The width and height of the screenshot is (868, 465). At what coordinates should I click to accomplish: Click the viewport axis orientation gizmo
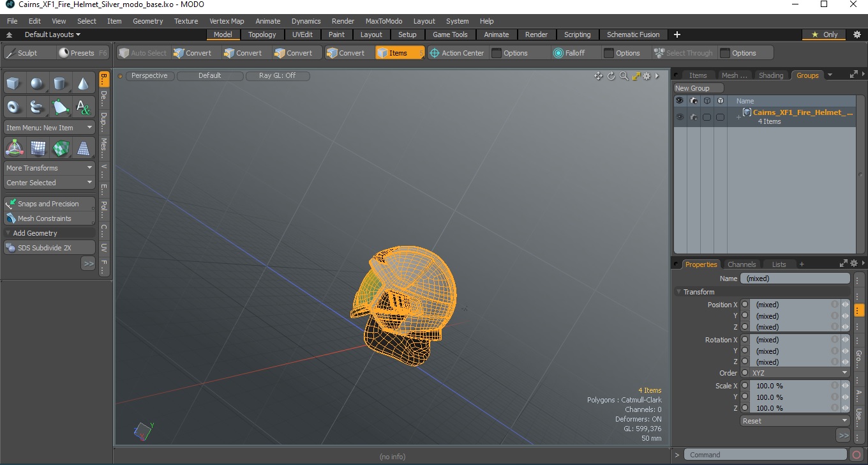point(144,431)
